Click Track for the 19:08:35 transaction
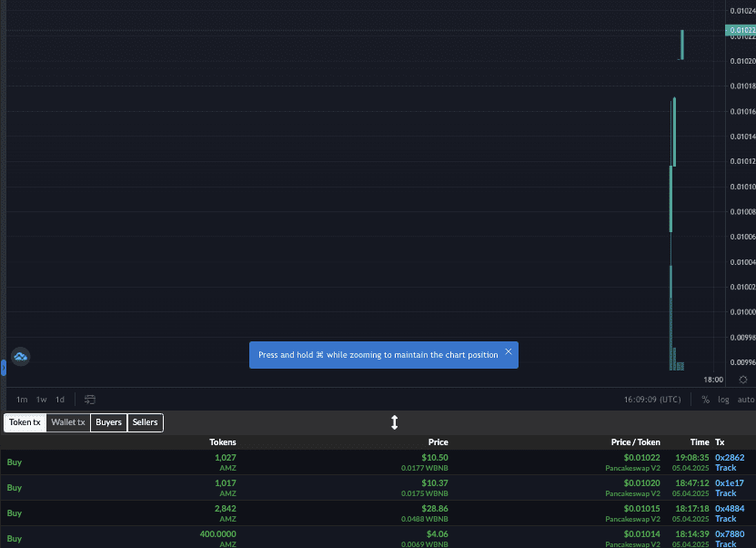This screenshot has width=756, height=548. 726,468
